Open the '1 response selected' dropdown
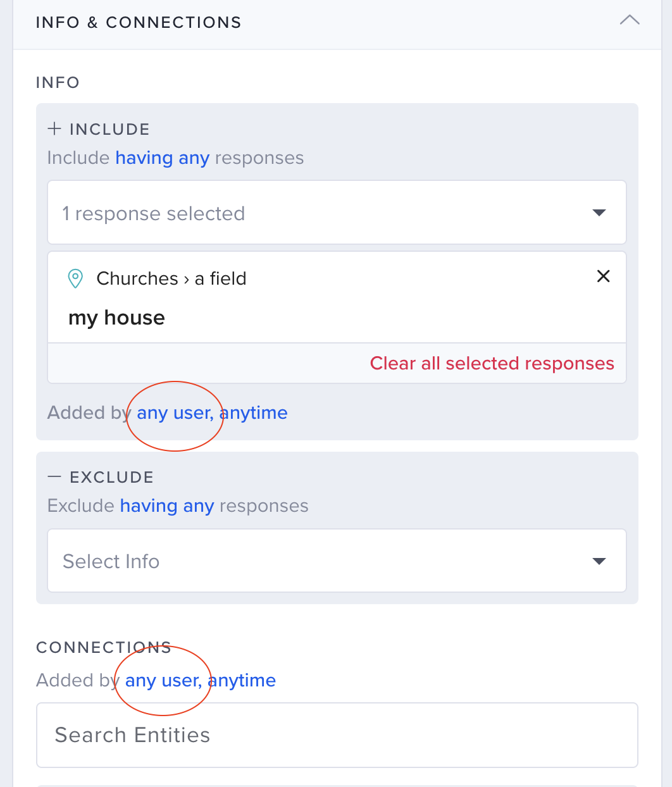The height and width of the screenshot is (787, 672). pos(336,213)
